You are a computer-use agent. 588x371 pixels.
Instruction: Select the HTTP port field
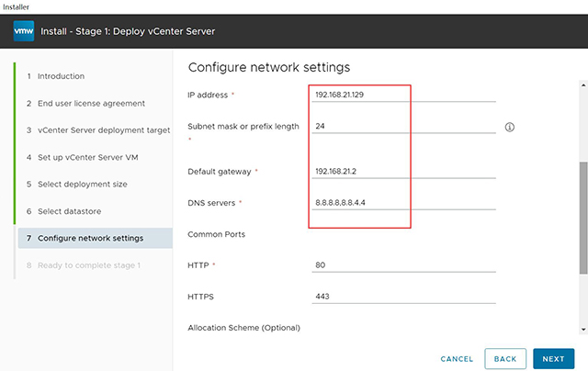[x=403, y=265]
